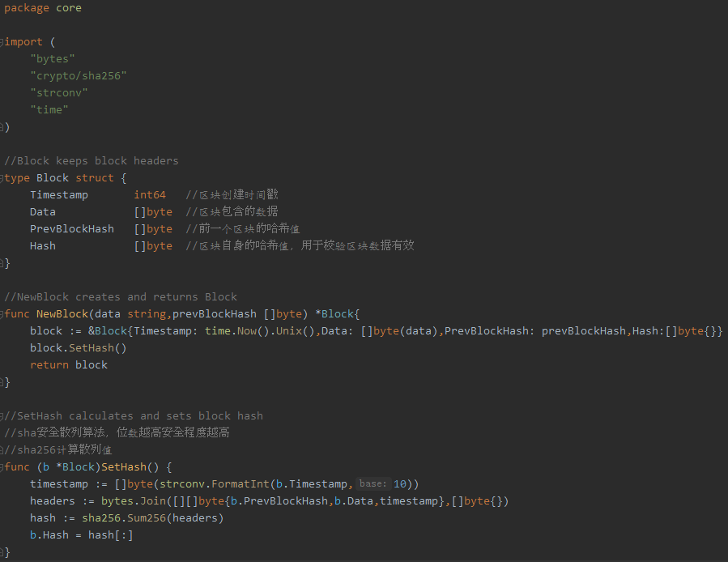Click 'bytes.Join' call in headers line
728x562 pixels.
(x=134, y=501)
